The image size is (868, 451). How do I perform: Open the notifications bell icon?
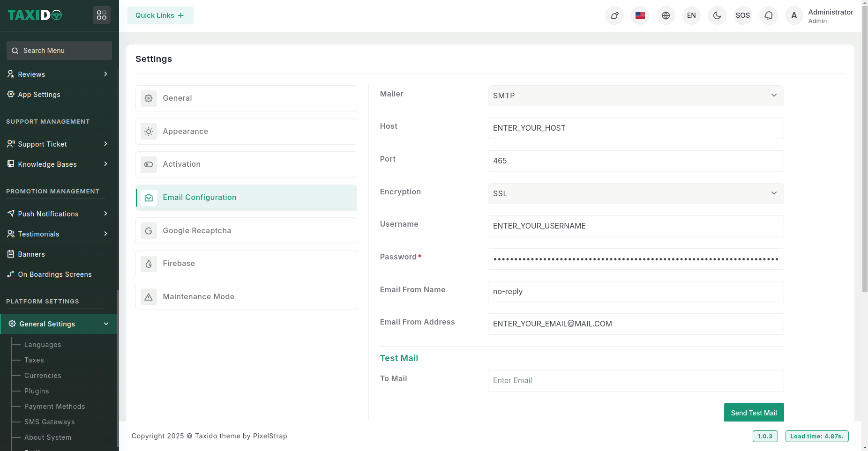(x=769, y=15)
